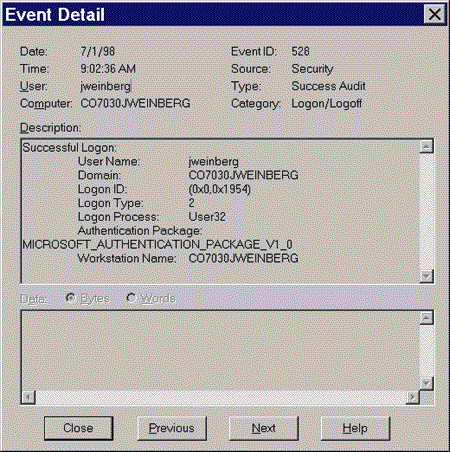Click Data pane scroll down arrow

pyautogui.click(x=427, y=384)
